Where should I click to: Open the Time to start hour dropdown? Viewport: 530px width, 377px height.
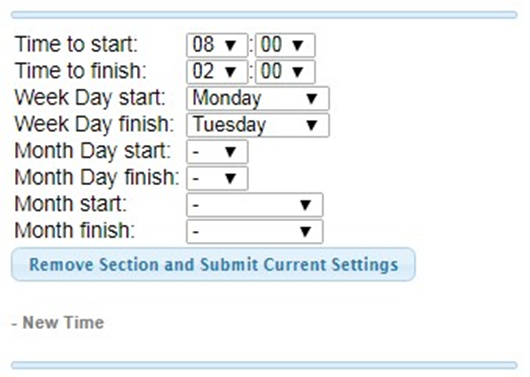pos(217,45)
